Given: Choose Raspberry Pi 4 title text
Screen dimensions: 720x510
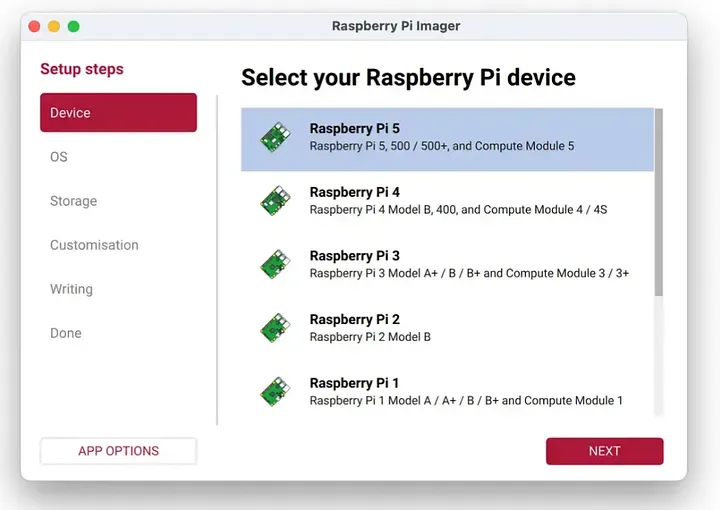Looking at the screenshot, I should coord(354,192).
